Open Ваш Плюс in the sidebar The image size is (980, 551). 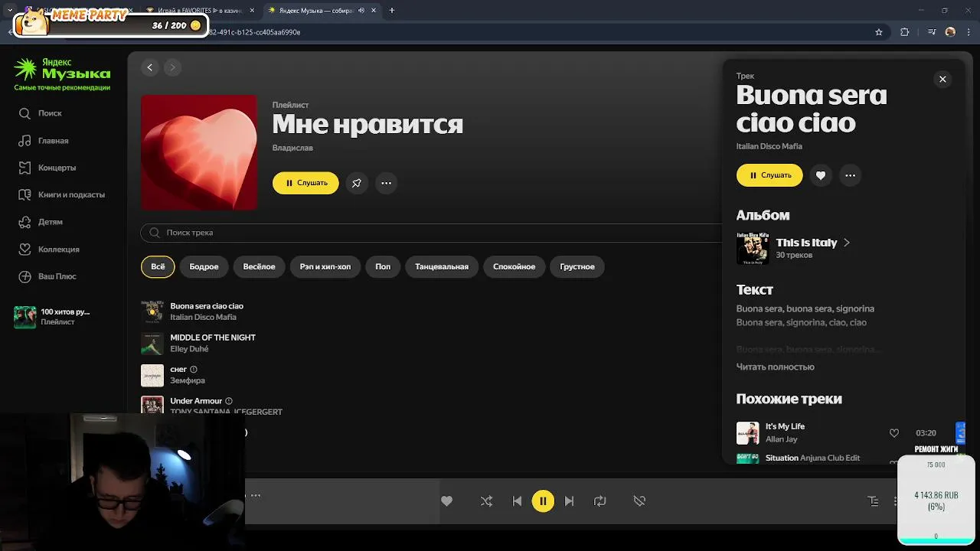(x=47, y=276)
